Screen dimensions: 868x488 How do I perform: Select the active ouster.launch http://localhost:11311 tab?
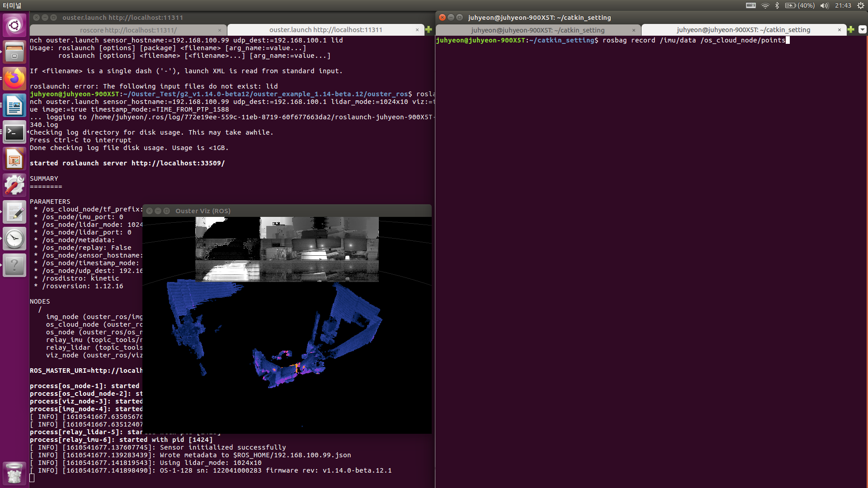pyautogui.click(x=325, y=30)
